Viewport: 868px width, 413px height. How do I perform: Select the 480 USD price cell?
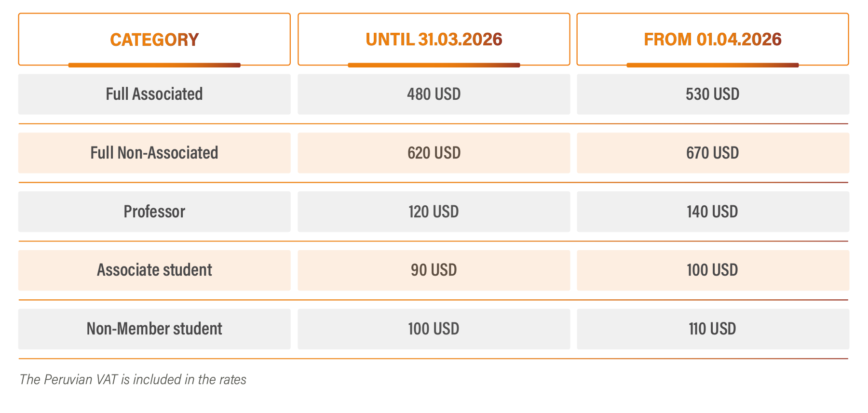pyautogui.click(x=434, y=94)
